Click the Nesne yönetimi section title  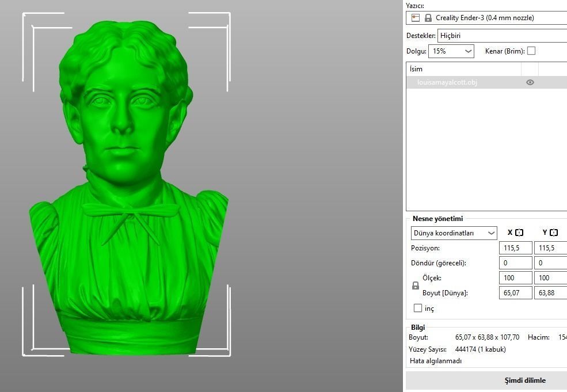(437, 219)
